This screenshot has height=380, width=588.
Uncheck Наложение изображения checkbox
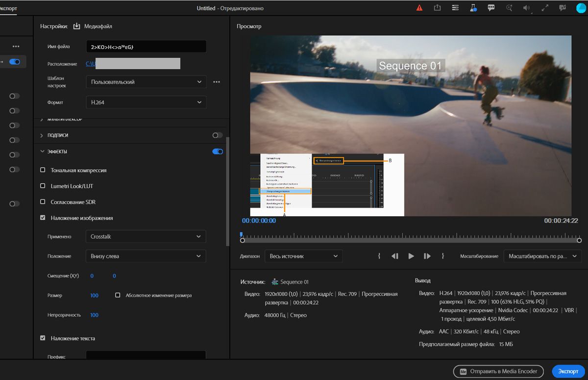click(43, 218)
